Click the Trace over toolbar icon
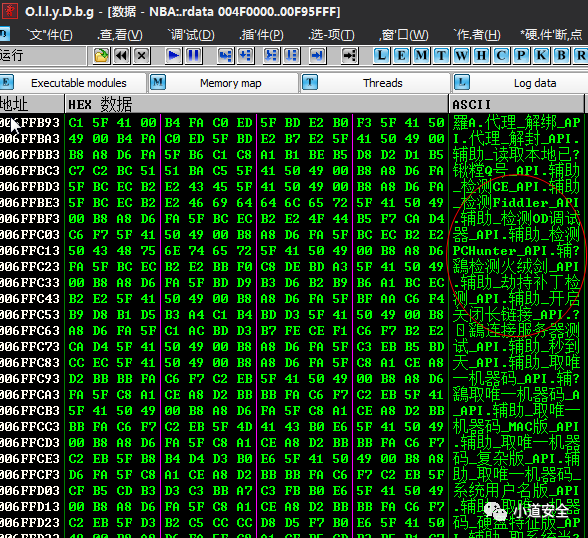Viewport: 588px width, 538px height. (291, 56)
